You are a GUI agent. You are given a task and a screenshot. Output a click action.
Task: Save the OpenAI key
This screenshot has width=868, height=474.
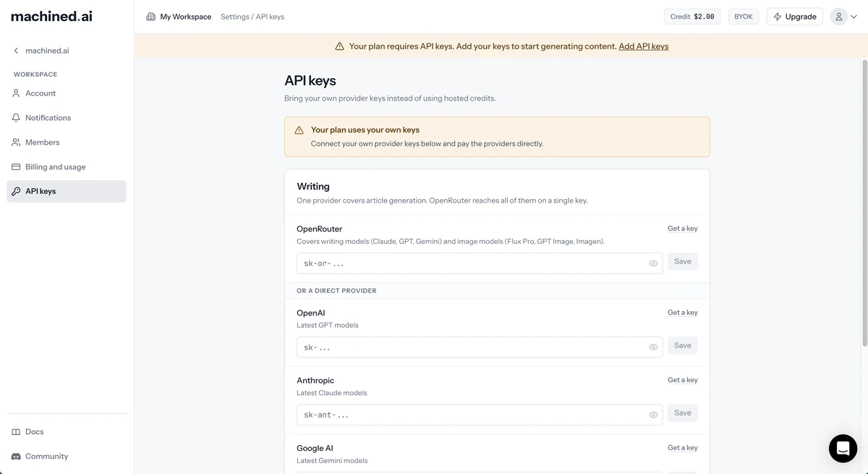click(x=683, y=346)
